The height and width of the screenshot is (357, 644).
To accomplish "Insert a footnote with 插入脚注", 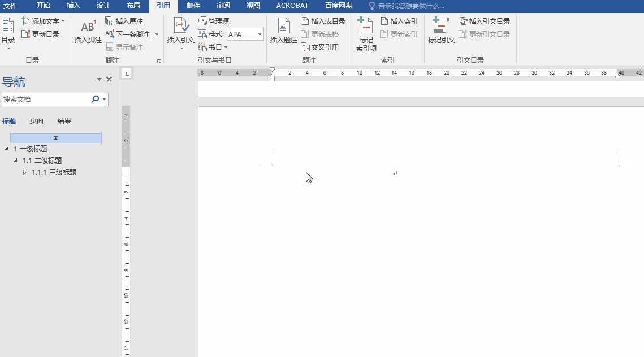I will point(88,31).
